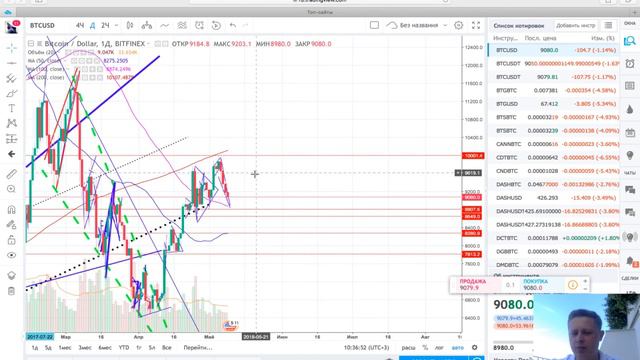Enter fullscreen chart mode
The width and height of the screenshot is (640, 360).
[476, 25]
